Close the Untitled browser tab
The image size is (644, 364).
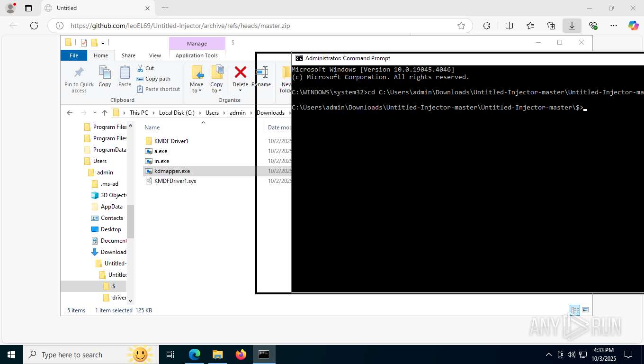click(x=147, y=8)
